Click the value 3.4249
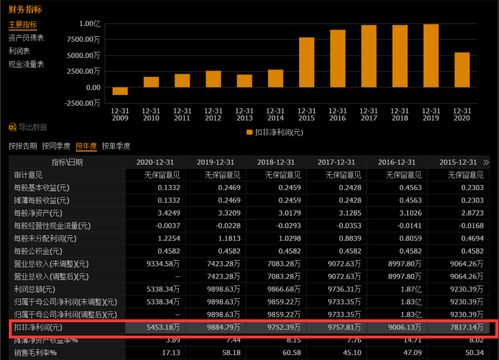 click(x=169, y=213)
